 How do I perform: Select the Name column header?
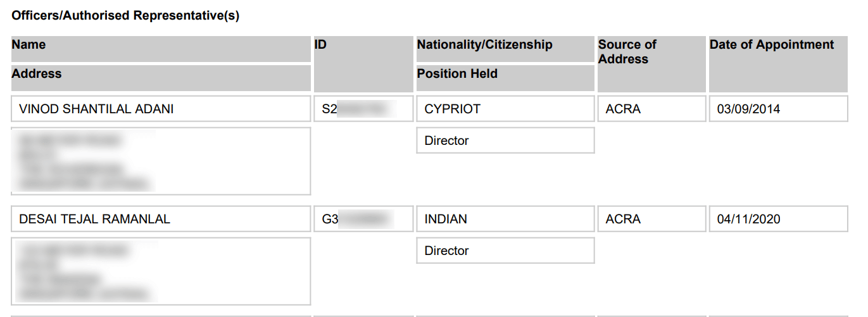tap(161, 49)
